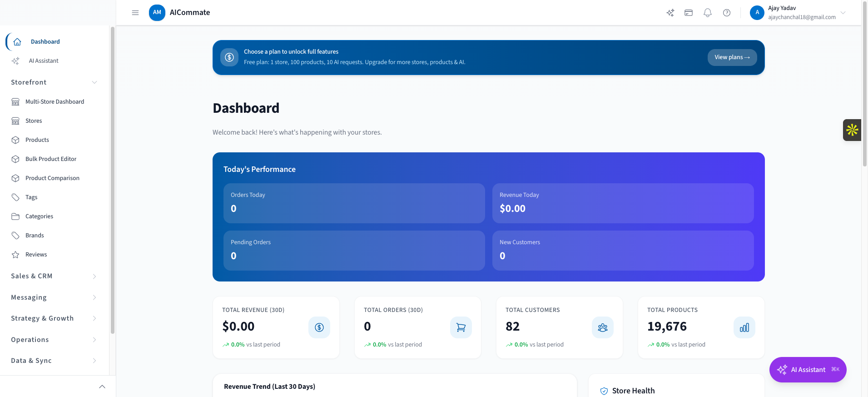Click the Reviews star icon
868x397 pixels.
click(15, 255)
